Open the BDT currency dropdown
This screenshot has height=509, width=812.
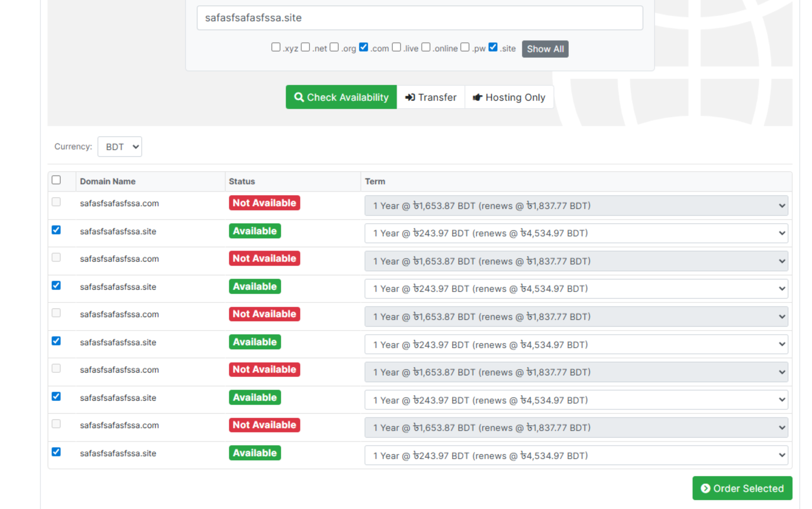(120, 147)
